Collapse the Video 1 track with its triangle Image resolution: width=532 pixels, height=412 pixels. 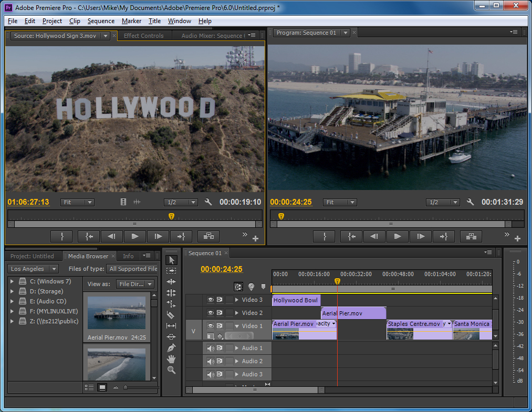(238, 326)
